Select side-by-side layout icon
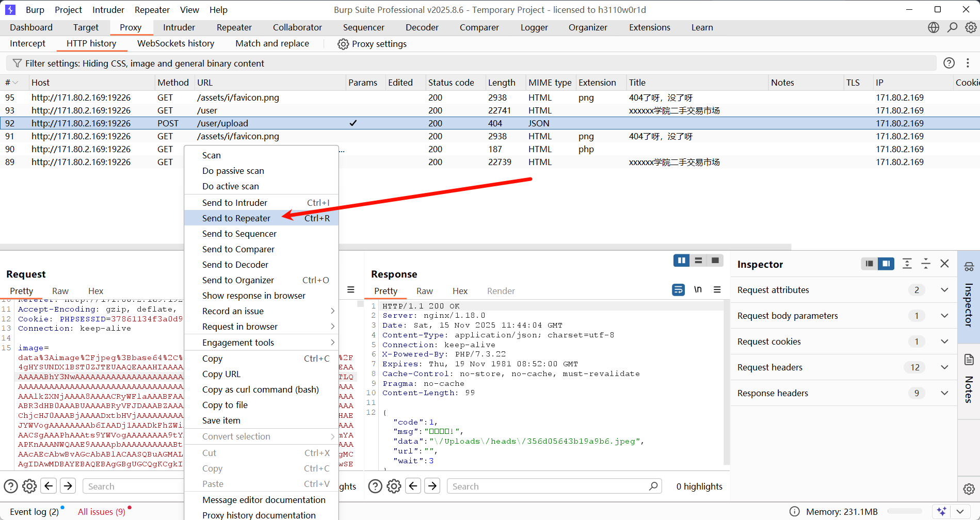 point(682,261)
